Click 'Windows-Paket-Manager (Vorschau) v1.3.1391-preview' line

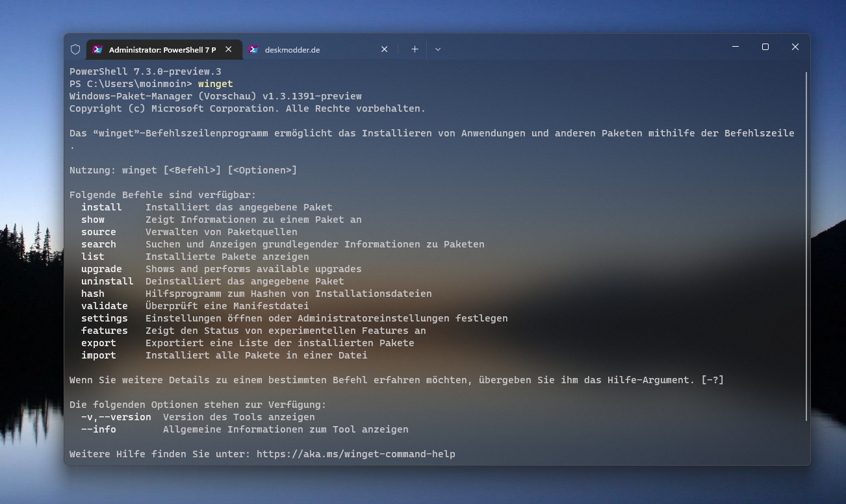click(216, 96)
